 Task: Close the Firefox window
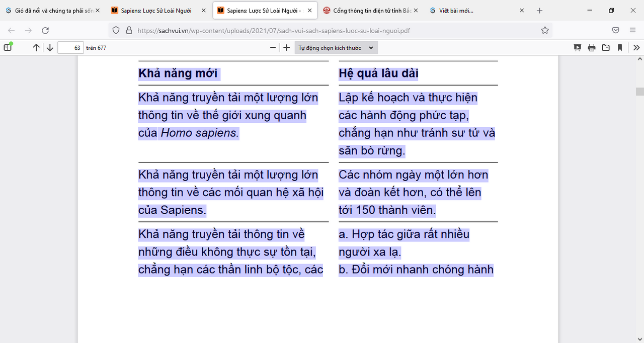633,10
